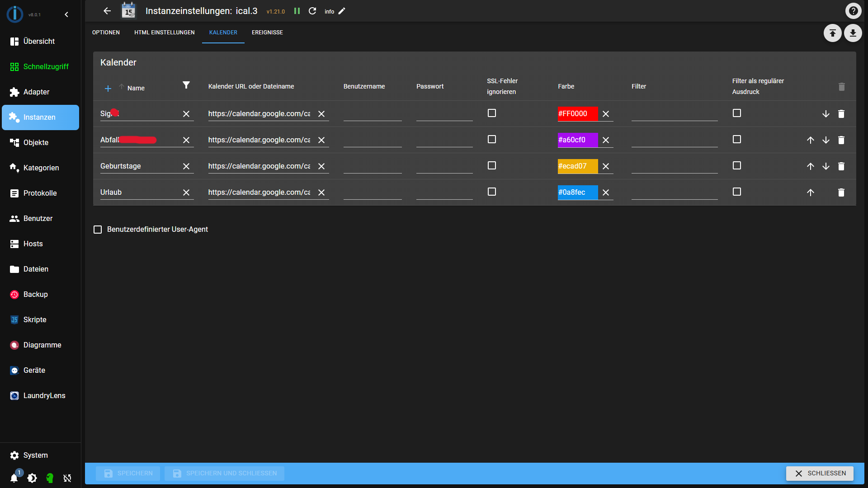The image size is (868, 488).
Task: Click the trash icon in the table header
Action: [841, 87]
